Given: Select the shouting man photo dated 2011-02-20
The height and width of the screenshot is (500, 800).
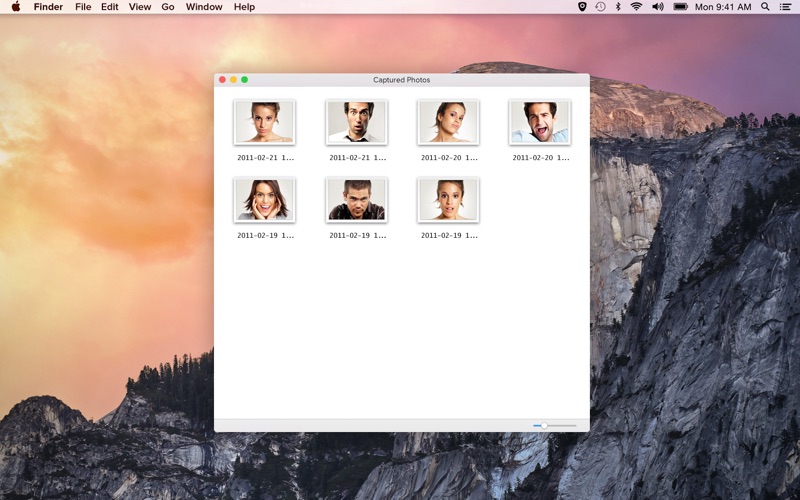Looking at the screenshot, I should coord(540,122).
